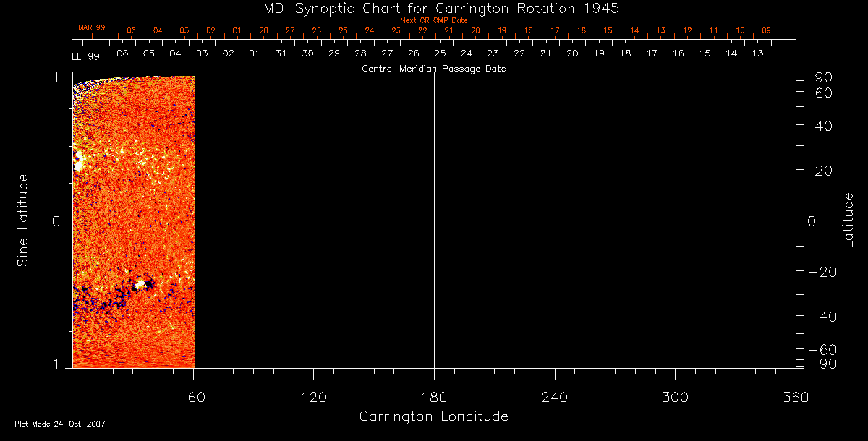Image resolution: width=868 pixels, height=441 pixels.
Task: Click the 300 longitude tick label
Action: pyautogui.click(x=674, y=396)
